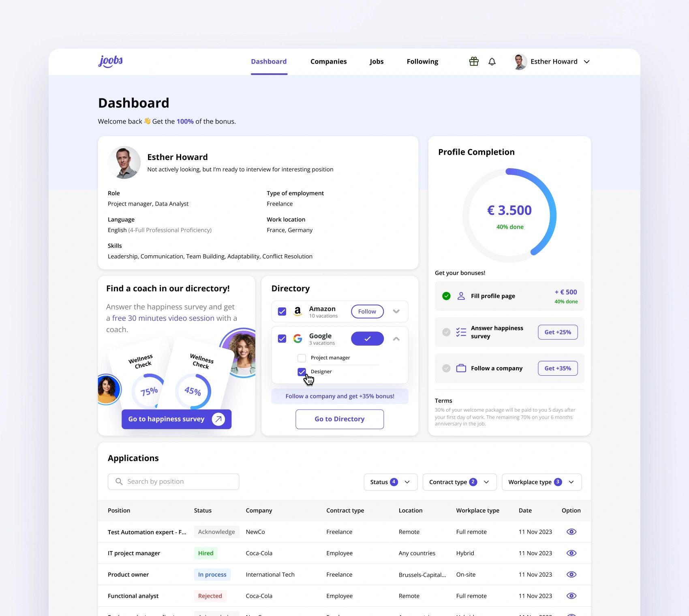The image size is (689, 616).
Task: Expand the Amazon vacancies chevron
Action: pyautogui.click(x=396, y=311)
